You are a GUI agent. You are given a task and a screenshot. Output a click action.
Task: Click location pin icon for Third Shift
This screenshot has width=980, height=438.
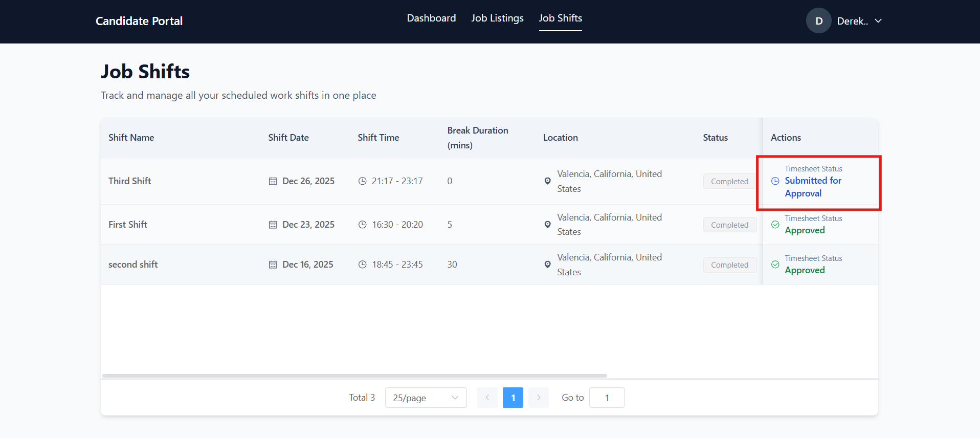[547, 181]
